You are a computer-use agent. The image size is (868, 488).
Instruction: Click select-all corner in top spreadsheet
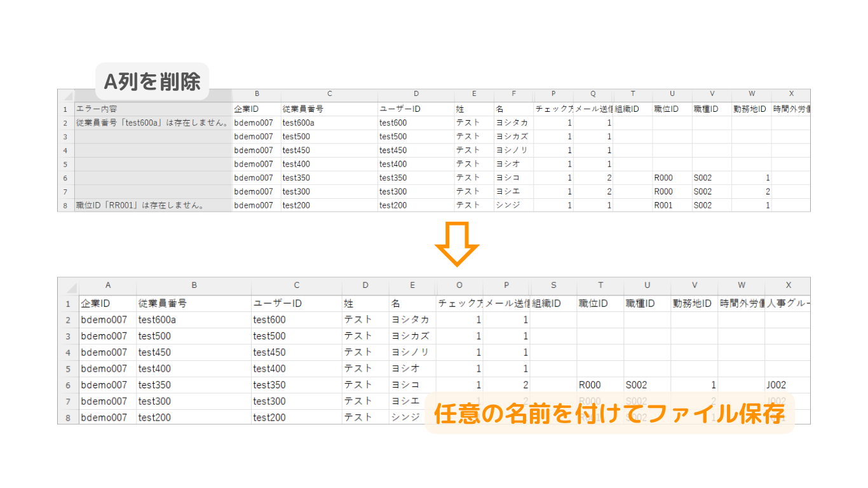pyautogui.click(x=66, y=95)
